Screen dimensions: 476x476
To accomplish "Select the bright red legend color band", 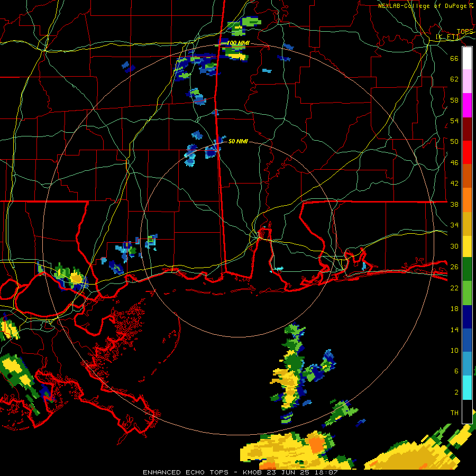I will click(467, 152).
